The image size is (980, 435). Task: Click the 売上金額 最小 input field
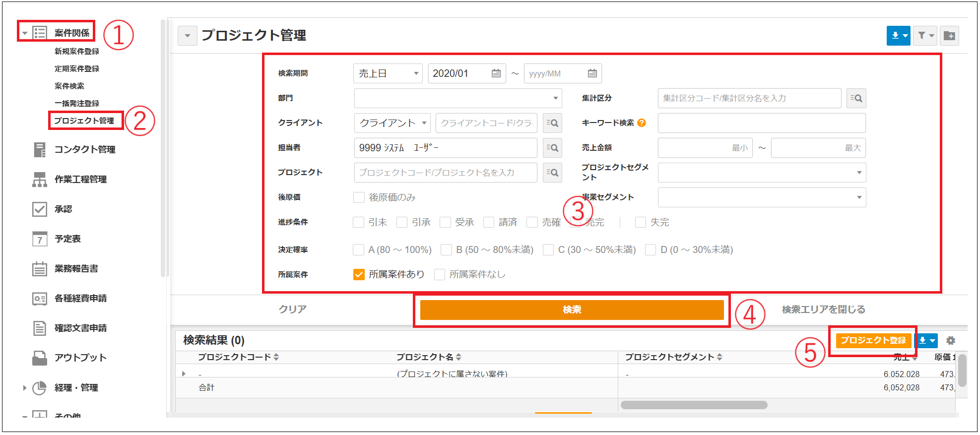tap(705, 148)
